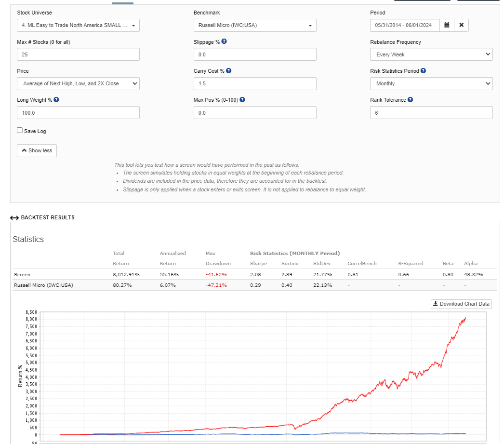Open the Max Pos % help icon

[242, 100]
